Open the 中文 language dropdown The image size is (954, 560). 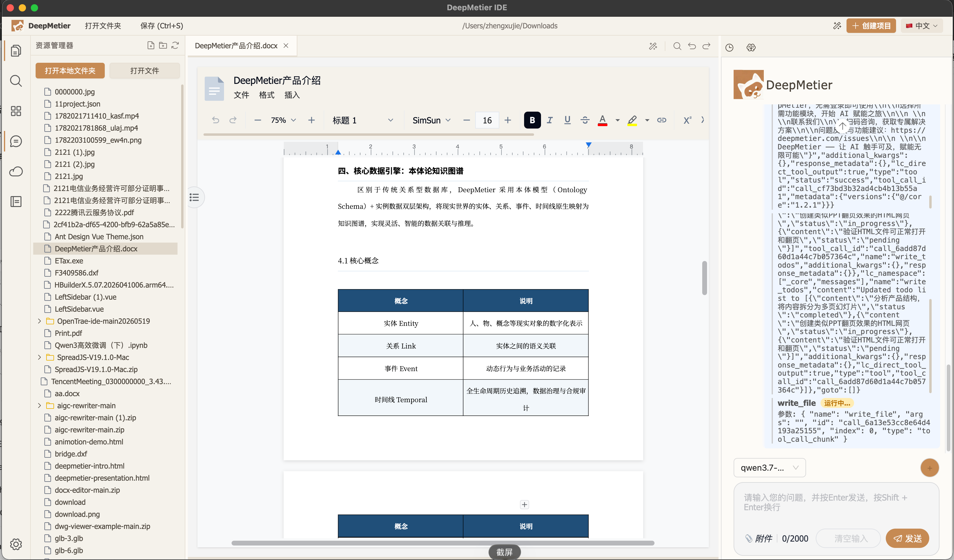921,26
